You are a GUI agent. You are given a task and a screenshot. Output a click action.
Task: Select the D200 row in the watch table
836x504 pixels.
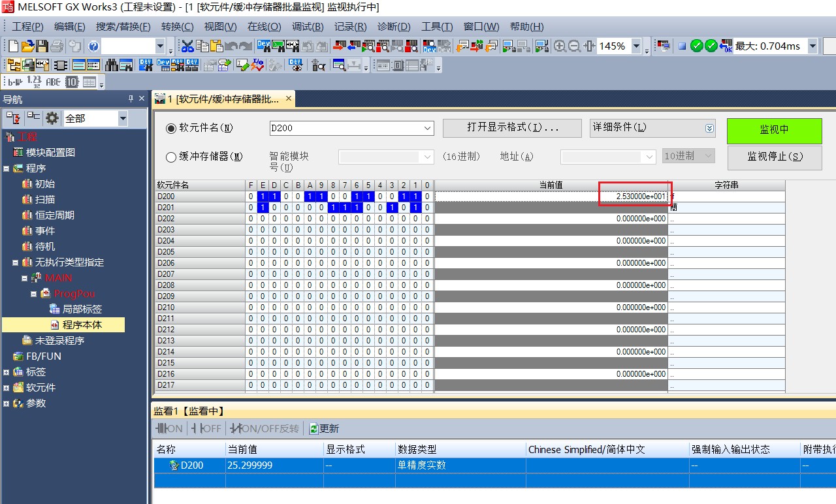(x=494, y=465)
